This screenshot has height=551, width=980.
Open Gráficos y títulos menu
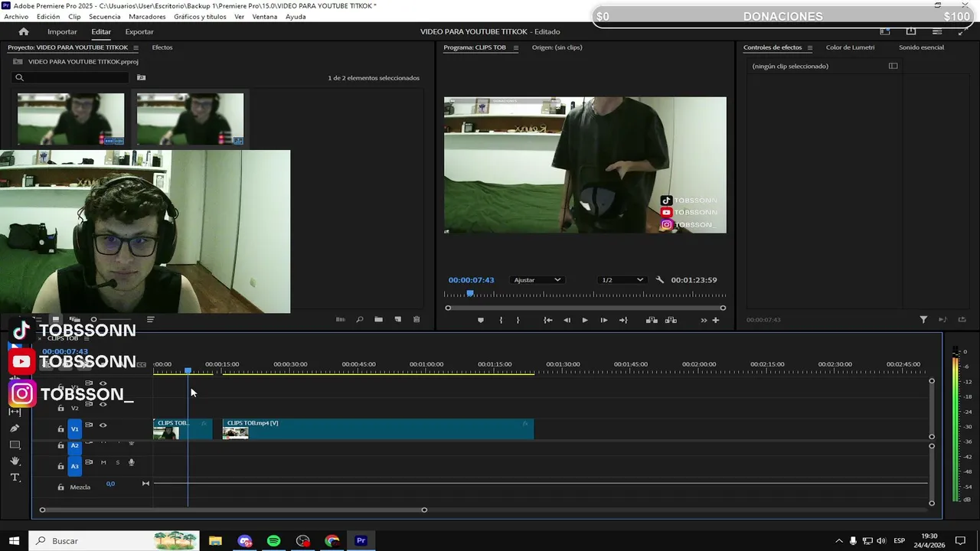[x=200, y=17]
